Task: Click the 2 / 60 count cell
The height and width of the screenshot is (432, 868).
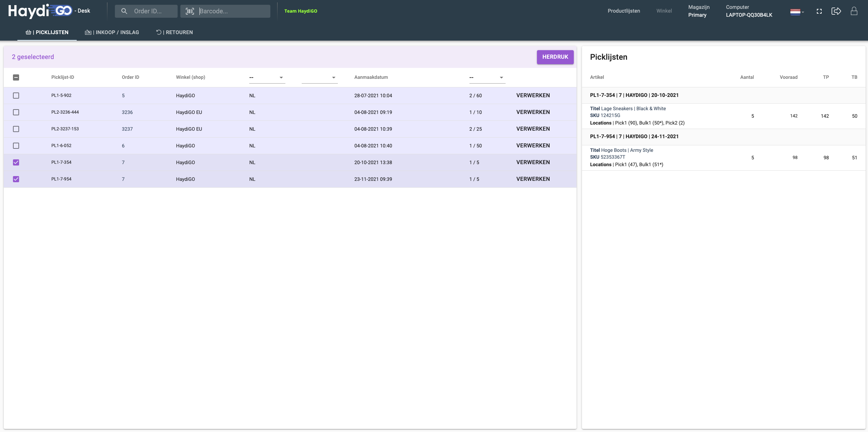Action: click(x=476, y=96)
